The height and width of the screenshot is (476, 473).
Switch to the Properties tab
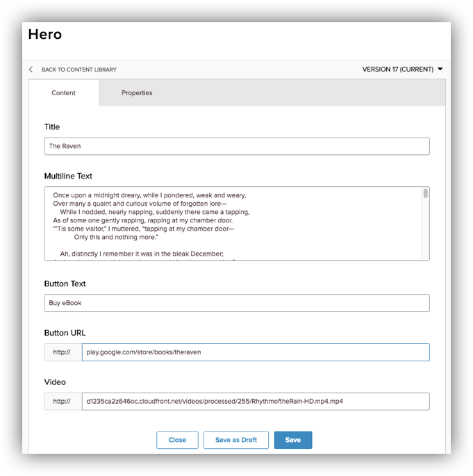137,93
